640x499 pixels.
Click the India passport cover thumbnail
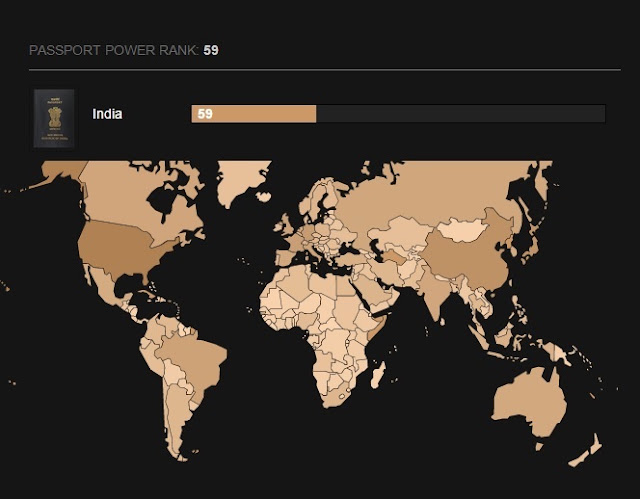[x=54, y=118]
